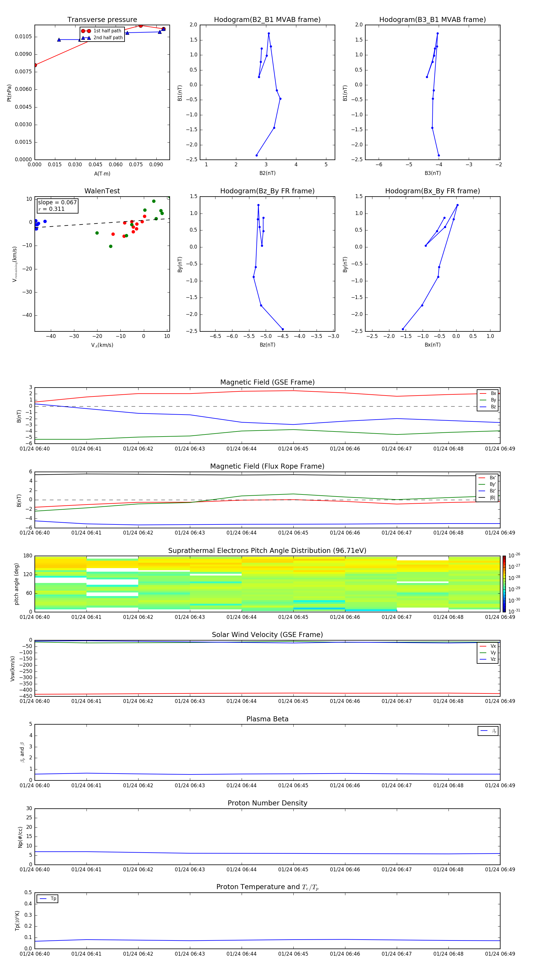Click the 'r = 0.311' annotation
The image size is (535, 980).
coord(51,209)
